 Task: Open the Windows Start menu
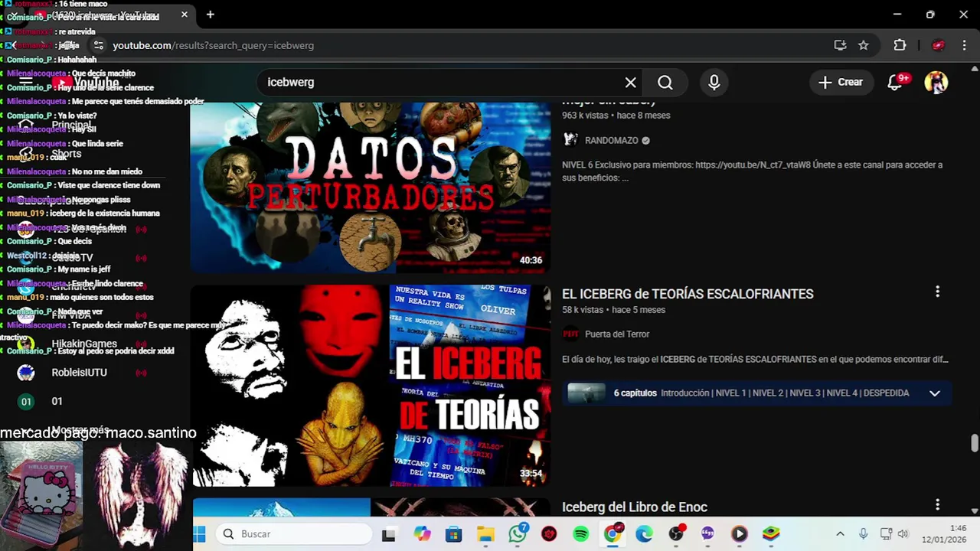[x=200, y=534]
